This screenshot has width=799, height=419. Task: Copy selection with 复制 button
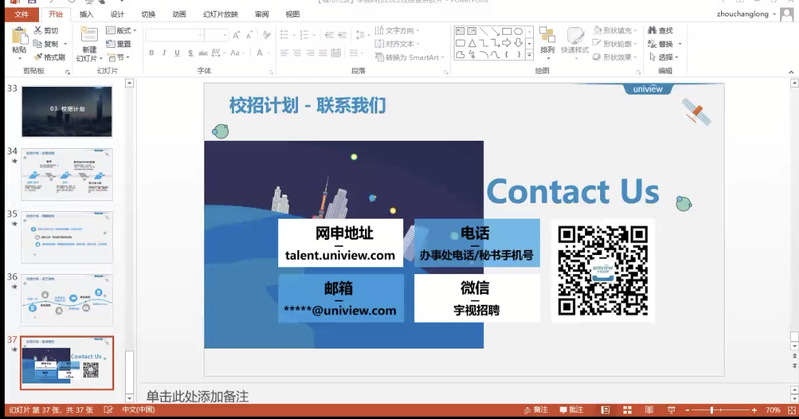coord(46,44)
